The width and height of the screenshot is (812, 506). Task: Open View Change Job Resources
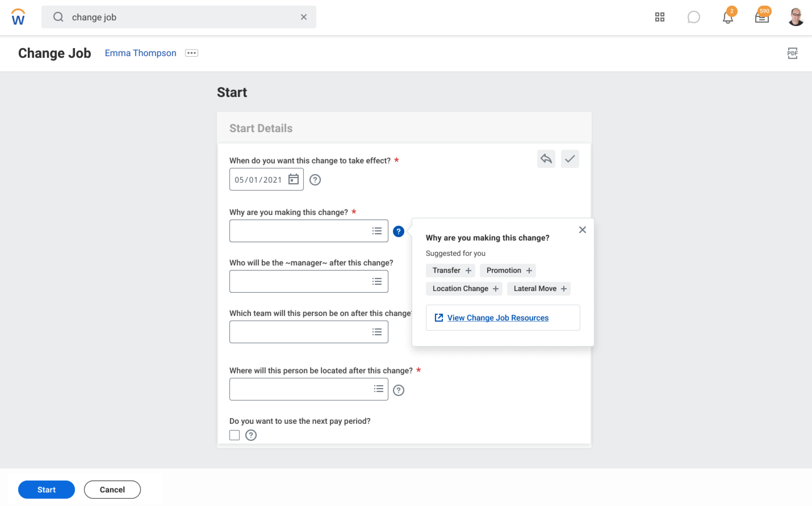498,318
